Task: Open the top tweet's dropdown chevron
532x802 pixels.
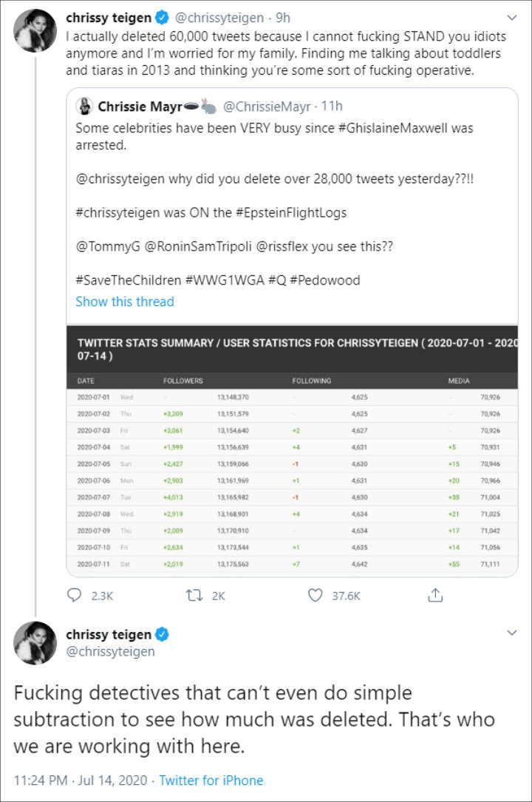Action: 512,17
